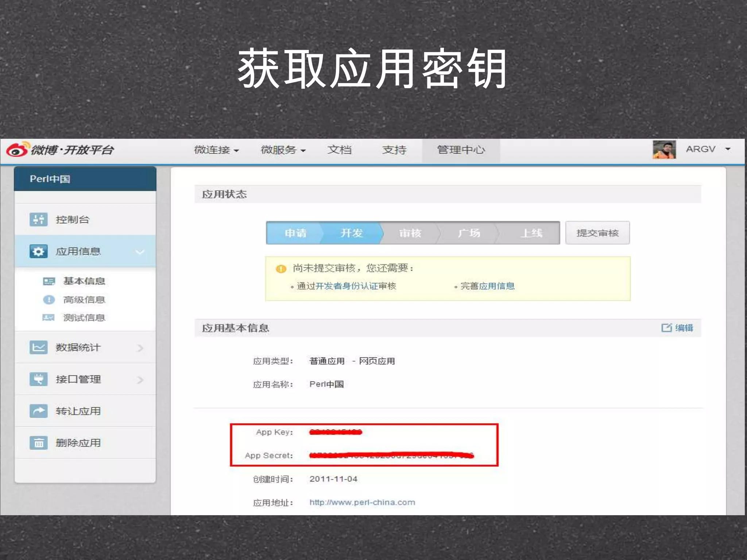
Task: Open 通过开发者身份认证审核 link
Action: (347, 286)
